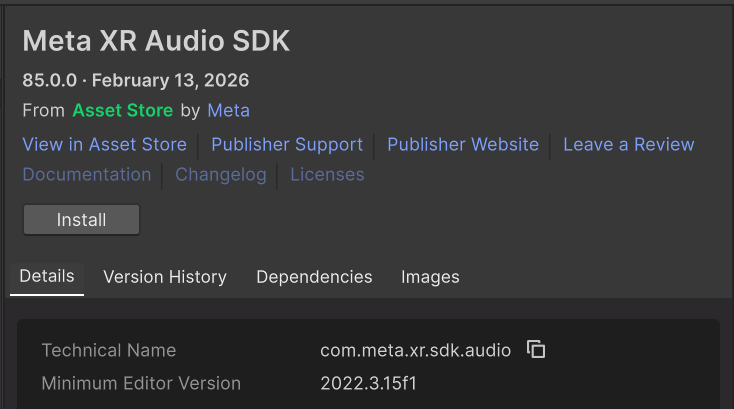Image resolution: width=734 pixels, height=409 pixels.
Task: Open the Version History tab
Action: tap(165, 277)
